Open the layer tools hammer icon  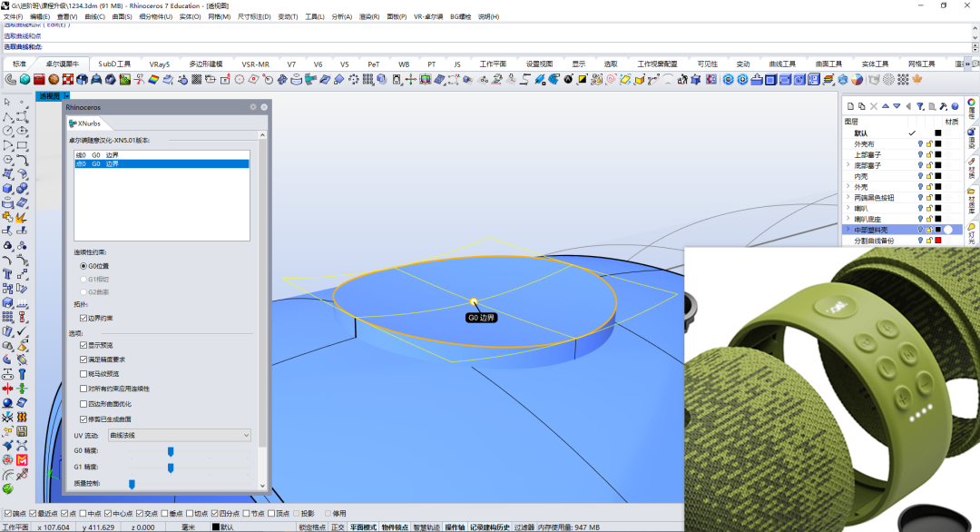click(943, 106)
